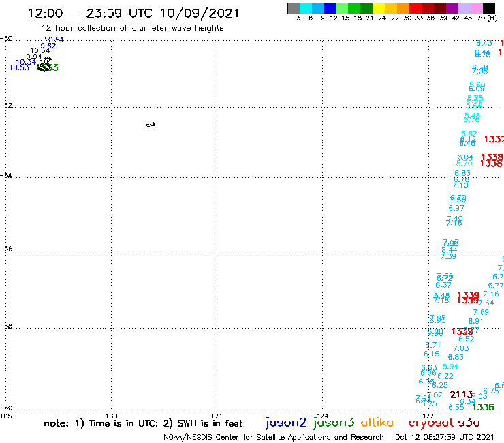Click the wave height value '7.07'
Viewport: 504px width, 443px height.
(x=435, y=395)
